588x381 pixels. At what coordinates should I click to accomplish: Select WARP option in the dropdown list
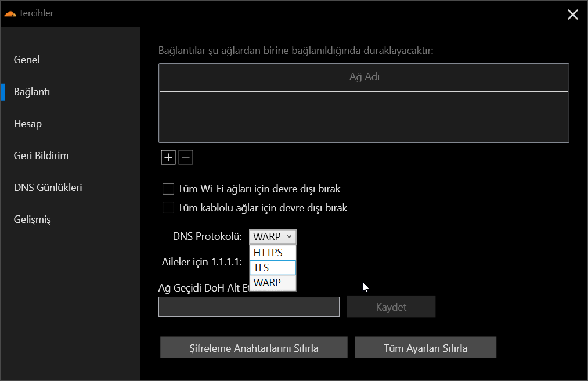(x=273, y=283)
